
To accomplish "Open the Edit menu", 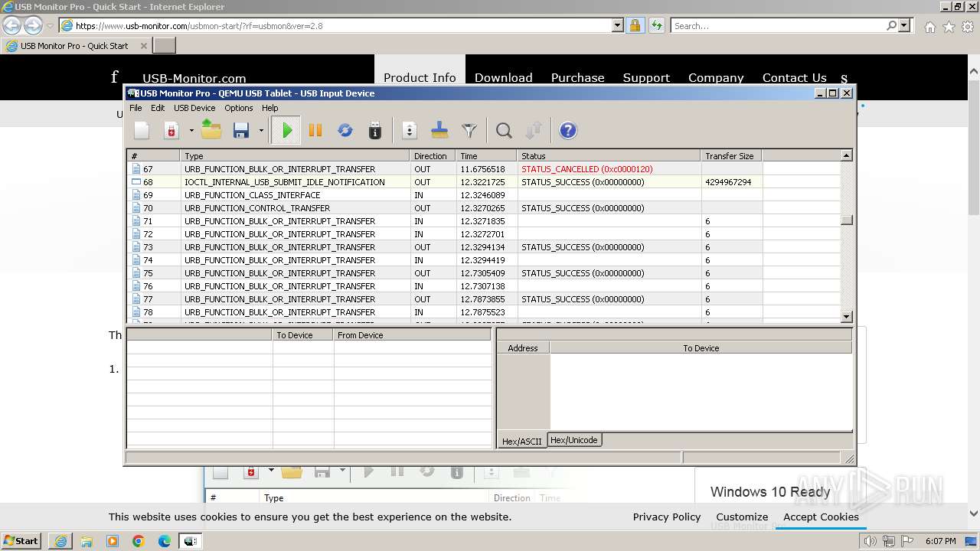I will (158, 108).
